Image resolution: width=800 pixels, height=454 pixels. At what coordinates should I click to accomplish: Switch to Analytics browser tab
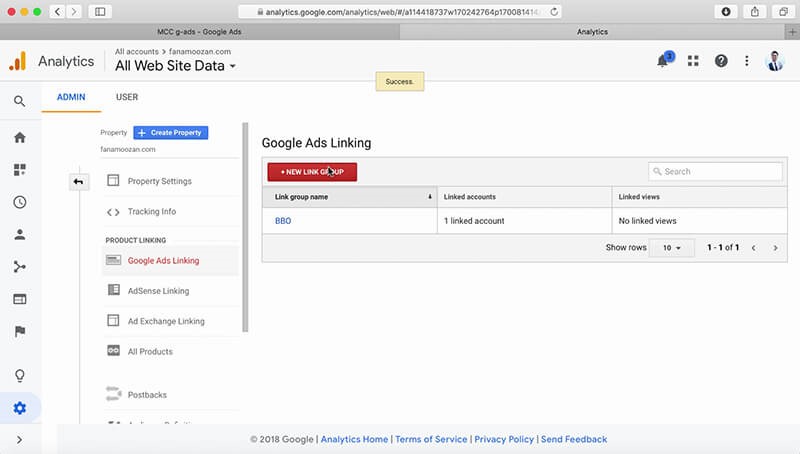pyautogui.click(x=592, y=32)
